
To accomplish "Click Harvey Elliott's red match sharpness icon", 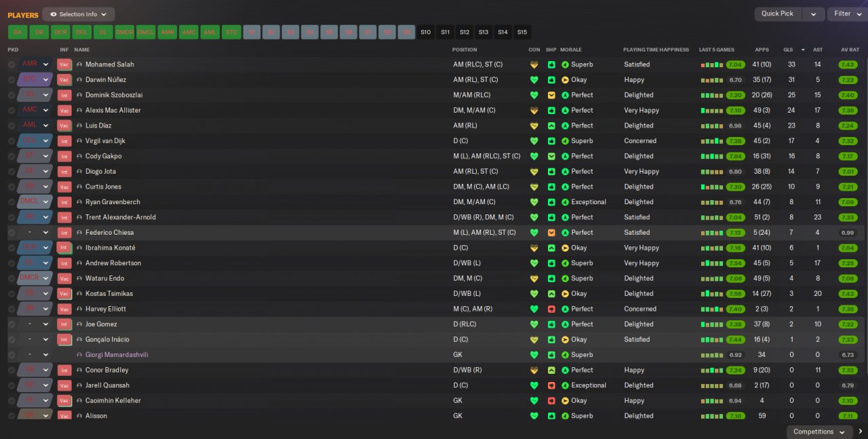I will [x=551, y=309].
